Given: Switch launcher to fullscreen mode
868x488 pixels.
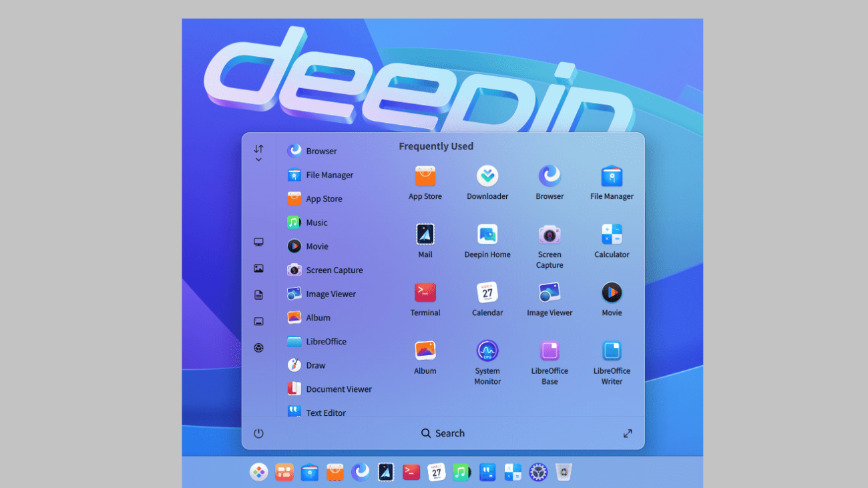Looking at the screenshot, I should click(628, 433).
